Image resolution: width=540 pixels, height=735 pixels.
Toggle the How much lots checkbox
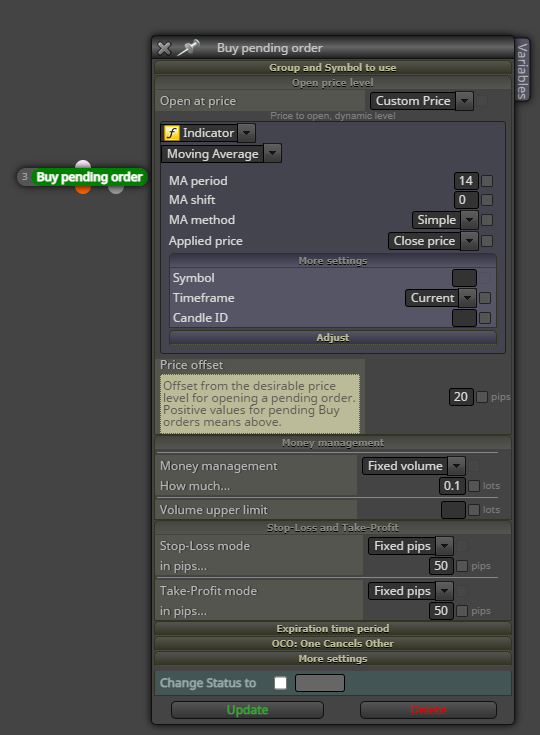[474, 486]
